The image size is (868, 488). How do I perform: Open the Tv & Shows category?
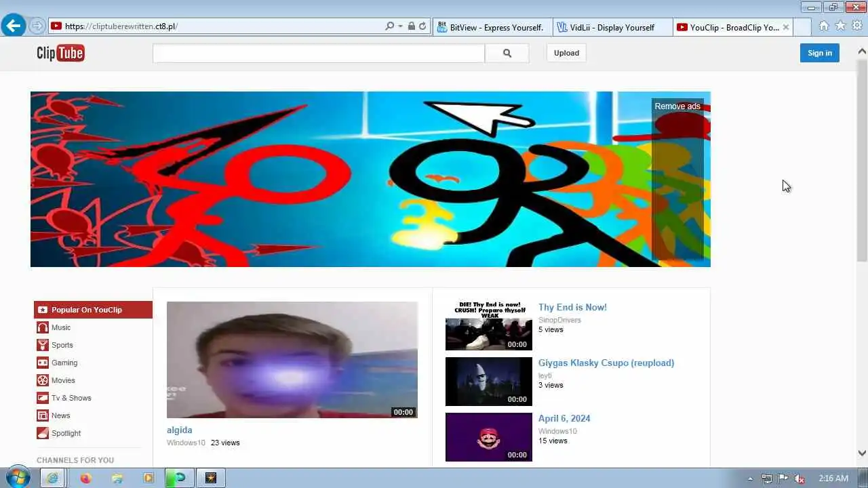[71, 398]
